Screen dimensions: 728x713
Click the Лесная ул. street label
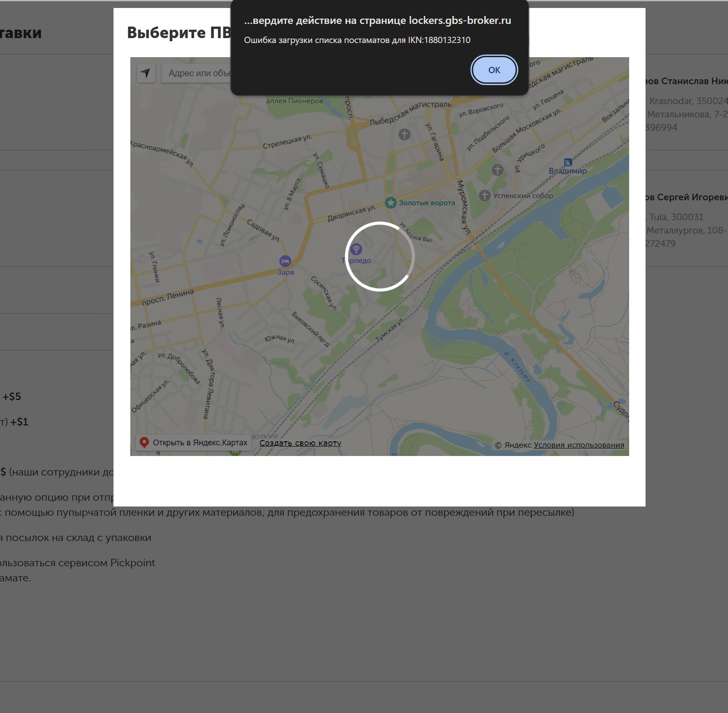click(220, 312)
